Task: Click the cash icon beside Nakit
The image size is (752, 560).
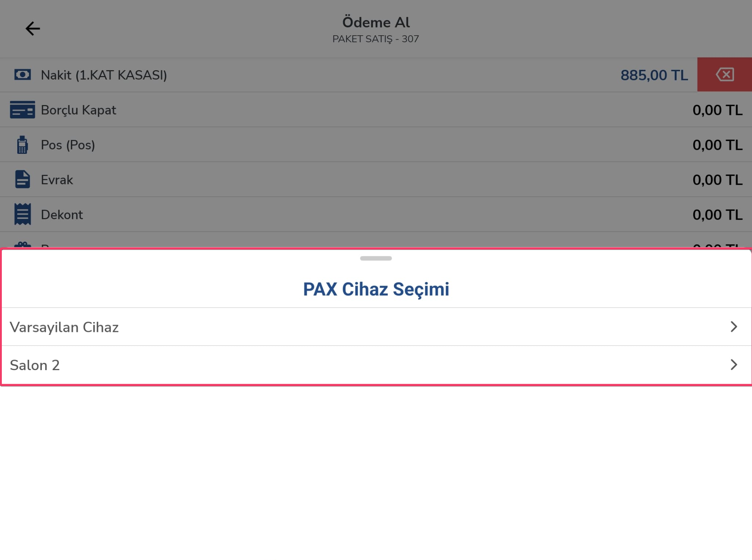Action: click(x=22, y=75)
